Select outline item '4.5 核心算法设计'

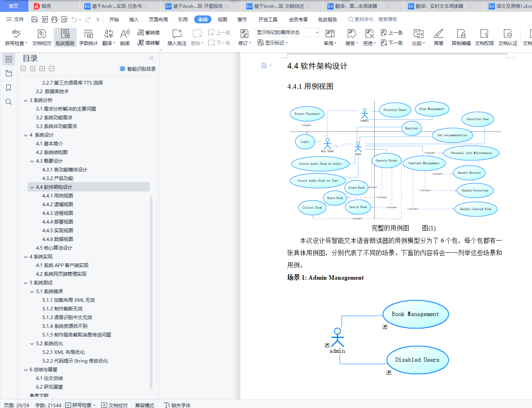[x=54, y=248]
